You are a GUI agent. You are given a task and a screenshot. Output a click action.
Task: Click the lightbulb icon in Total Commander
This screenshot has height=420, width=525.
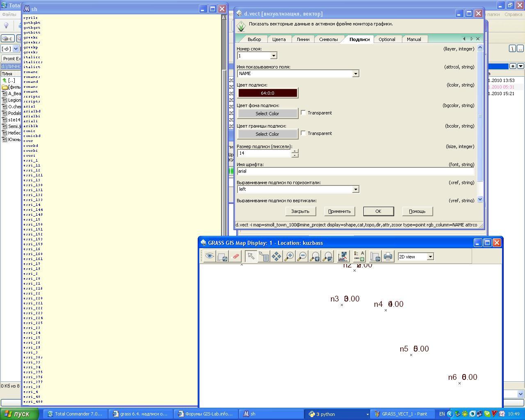coord(6,25)
